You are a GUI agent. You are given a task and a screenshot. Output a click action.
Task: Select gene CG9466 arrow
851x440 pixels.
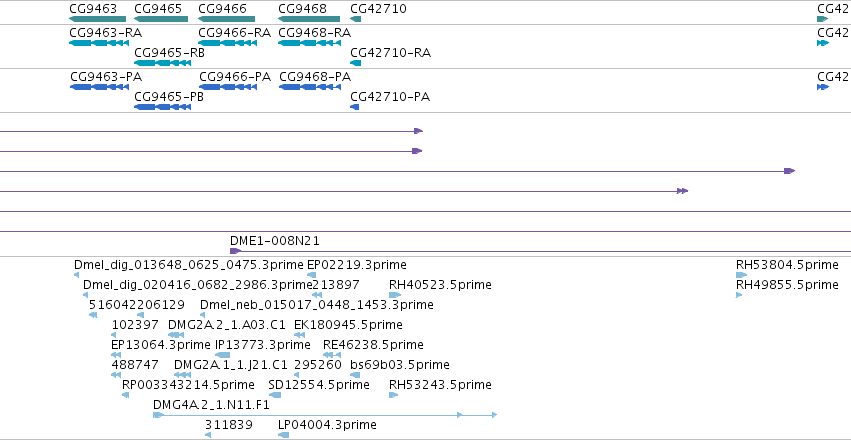click(x=225, y=19)
